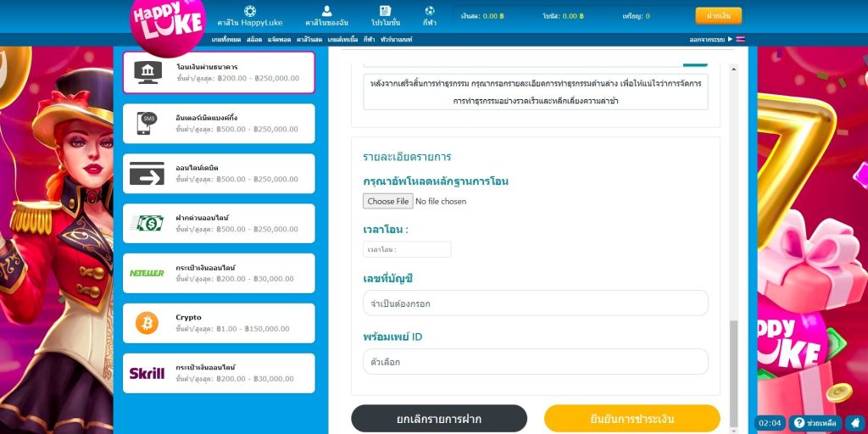Select ฝากด่วนออนไลน์ payment method
Screen dimensions: 868x434
point(219,223)
